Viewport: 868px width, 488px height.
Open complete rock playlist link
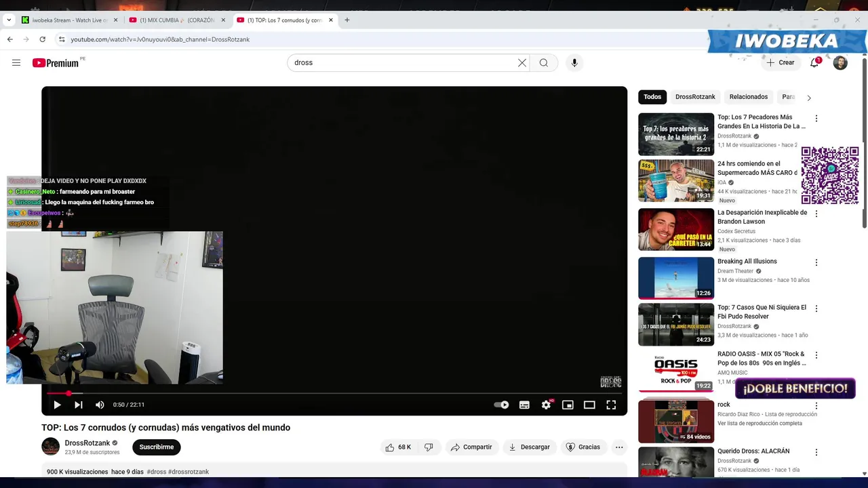[x=759, y=424]
